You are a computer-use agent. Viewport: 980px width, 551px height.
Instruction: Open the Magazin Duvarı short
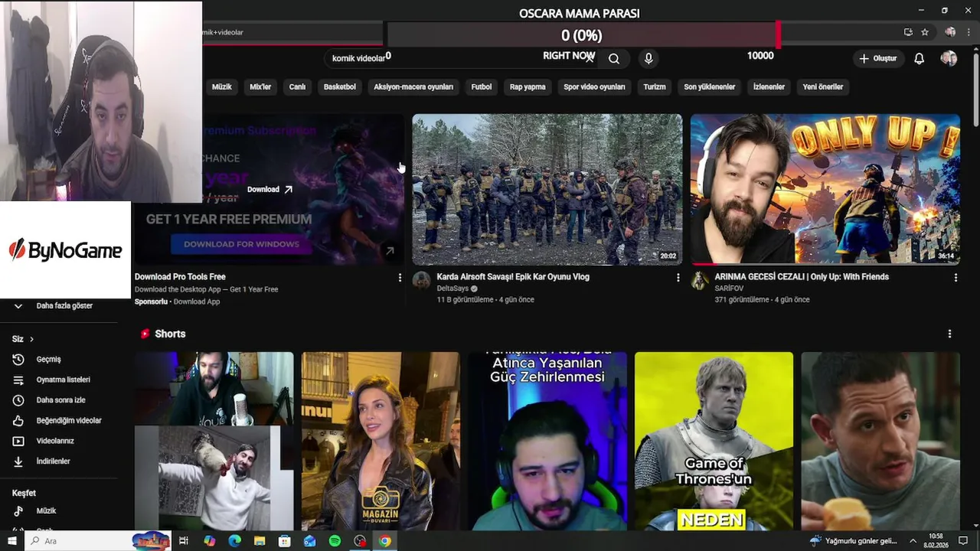click(x=381, y=441)
